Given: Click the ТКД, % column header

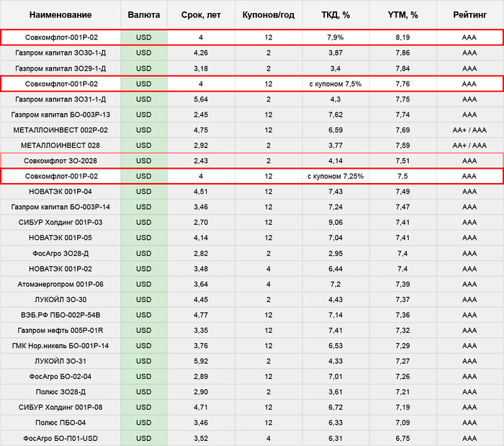Looking at the screenshot, I should [335, 14].
